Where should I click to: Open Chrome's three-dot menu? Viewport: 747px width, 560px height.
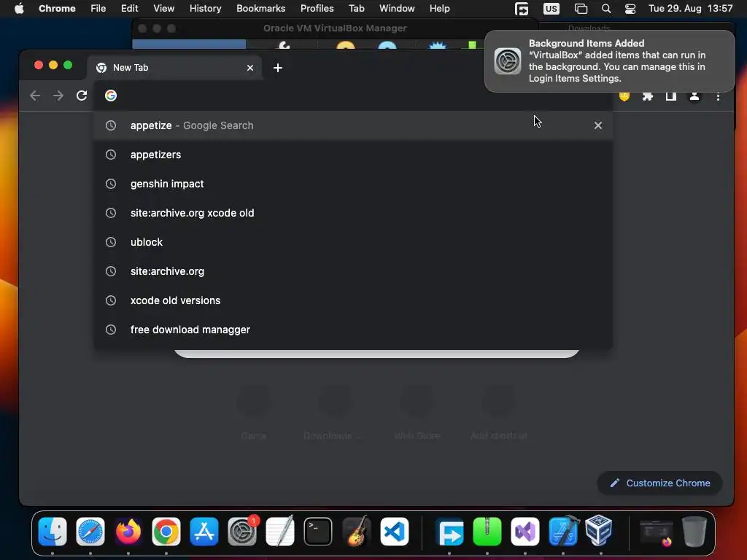click(718, 97)
